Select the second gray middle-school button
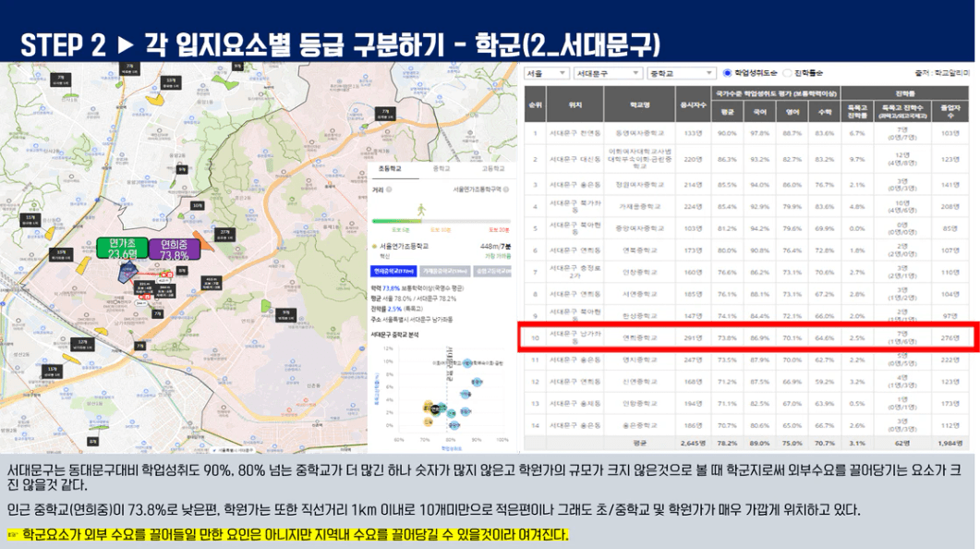 click(445, 272)
